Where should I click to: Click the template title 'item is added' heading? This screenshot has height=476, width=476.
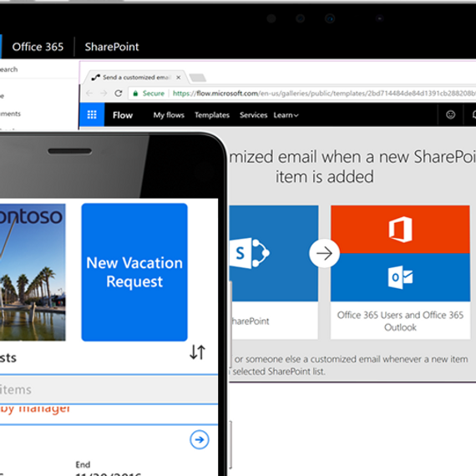tap(324, 177)
